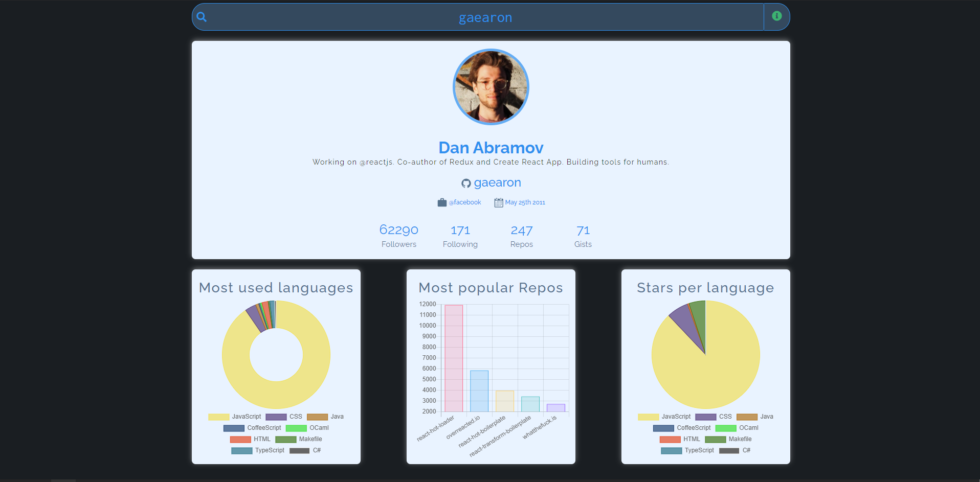
Task: Toggle TypeScript in Stars per language legend
Action: point(687,450)
